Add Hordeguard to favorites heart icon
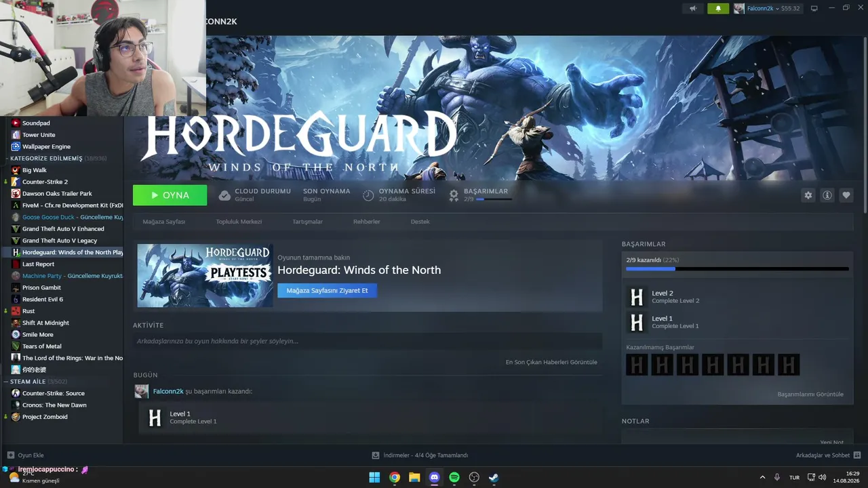868x488 pixels. click(846, 195)
